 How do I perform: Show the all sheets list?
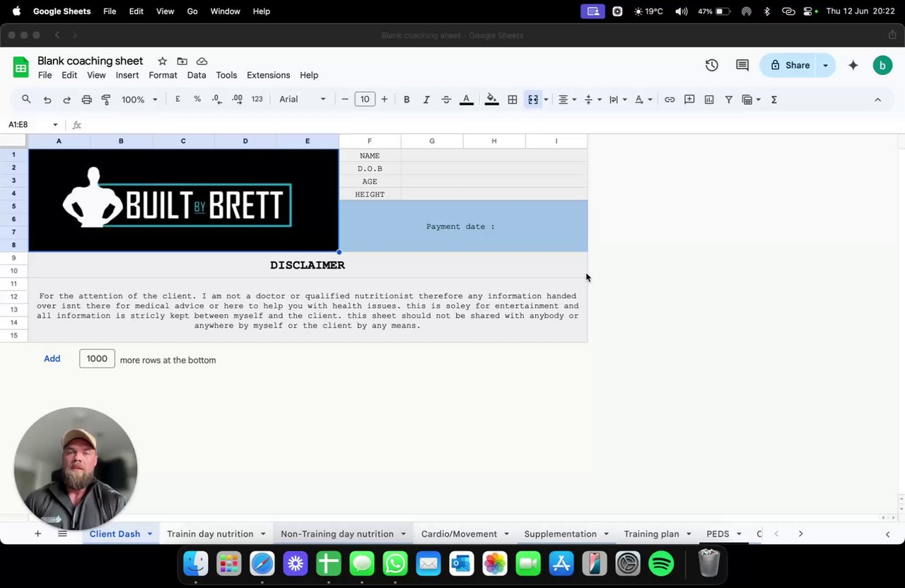tap(62, 534)
